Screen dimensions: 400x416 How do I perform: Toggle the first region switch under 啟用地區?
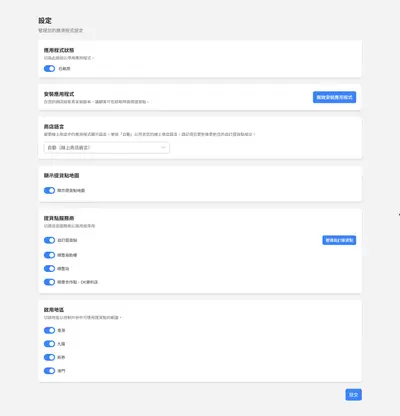(49, 330)
